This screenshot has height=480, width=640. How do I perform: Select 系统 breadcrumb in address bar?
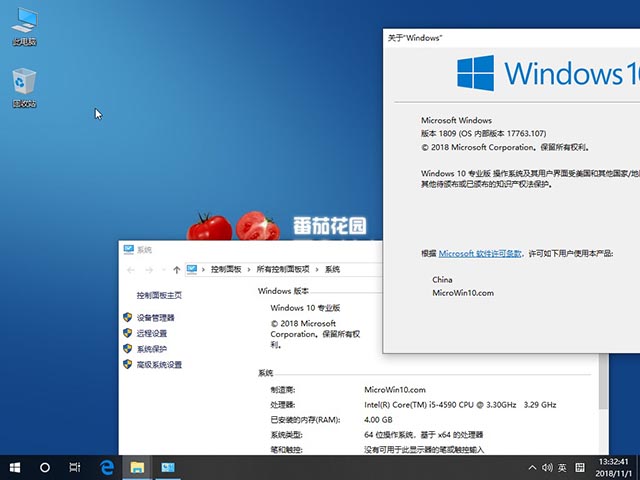[332, 269]
